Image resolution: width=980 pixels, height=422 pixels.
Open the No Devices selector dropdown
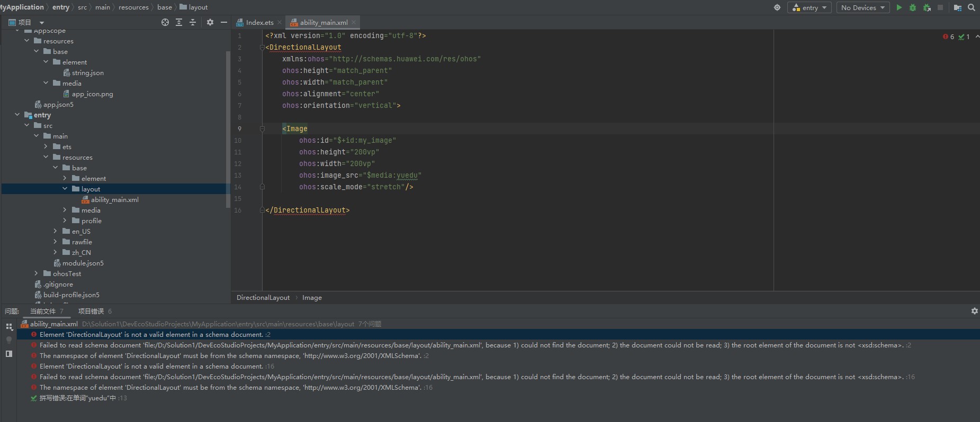tap(862, 7)
